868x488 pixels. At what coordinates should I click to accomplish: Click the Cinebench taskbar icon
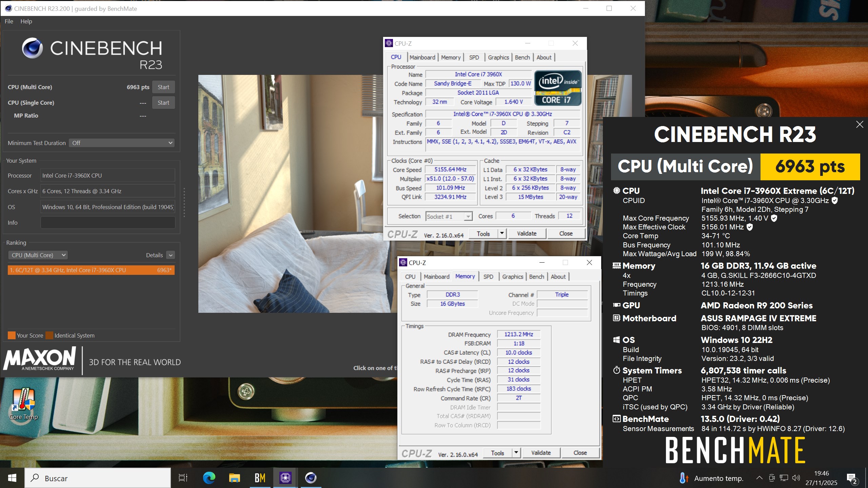pos(311,478)
